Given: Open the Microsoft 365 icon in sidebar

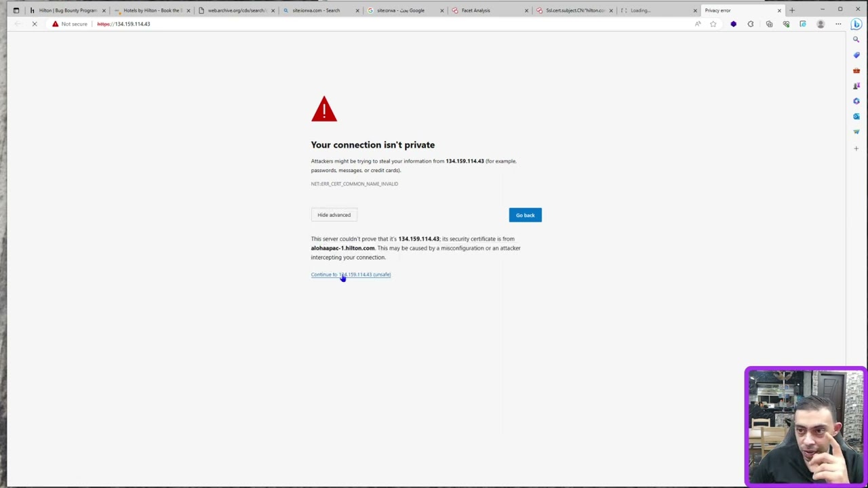Looking at the screenshot, I should click(856, 101).
